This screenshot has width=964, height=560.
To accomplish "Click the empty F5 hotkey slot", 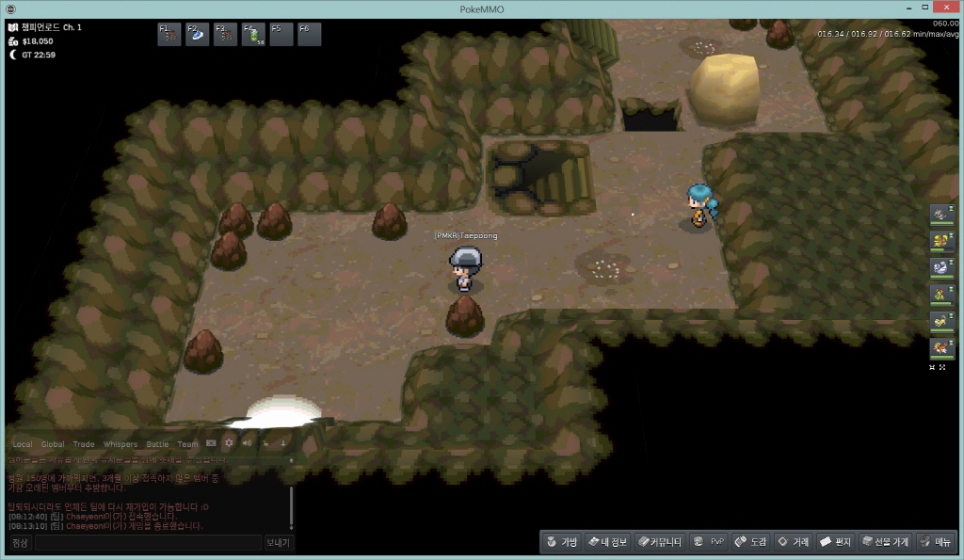I will click(281, 35).
